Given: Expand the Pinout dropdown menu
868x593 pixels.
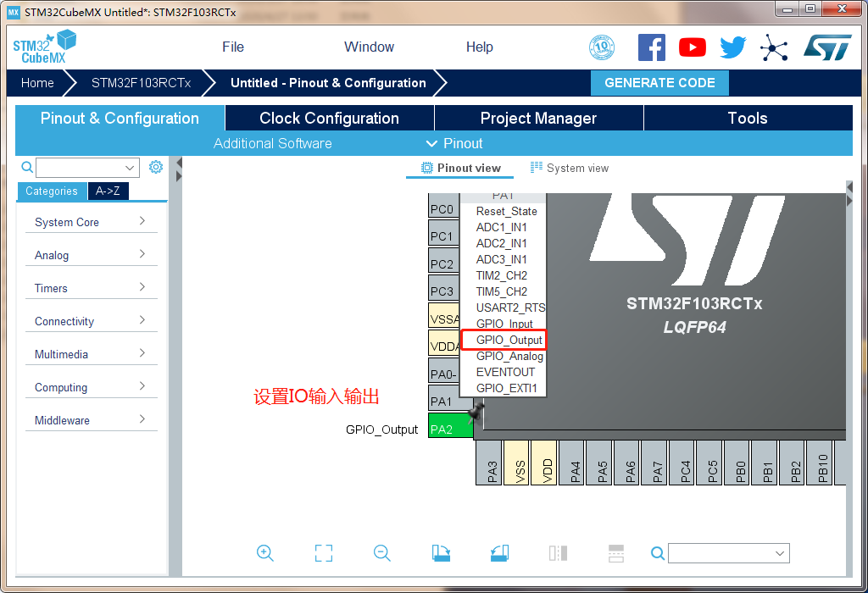Looking at the screenshot, I should (x=454, y=144).
